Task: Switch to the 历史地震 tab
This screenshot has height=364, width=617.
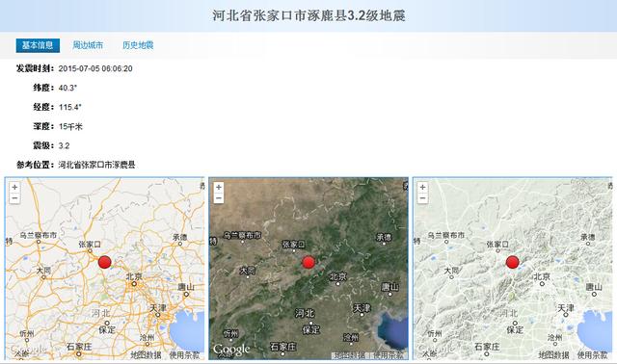Action: point(138,45)
